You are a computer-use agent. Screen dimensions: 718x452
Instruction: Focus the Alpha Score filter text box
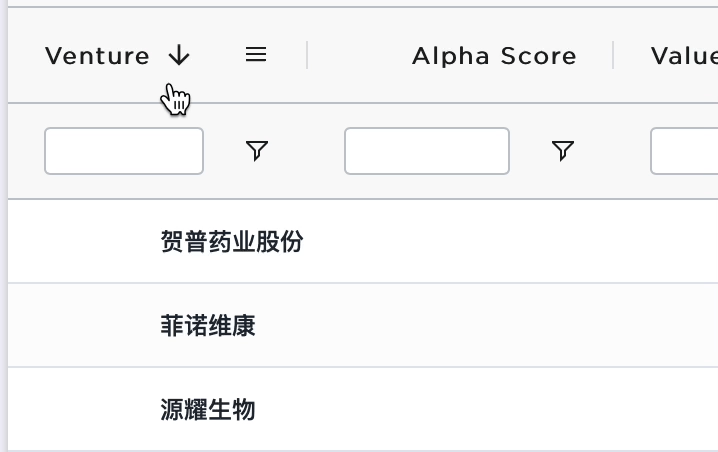pos(427,151)
